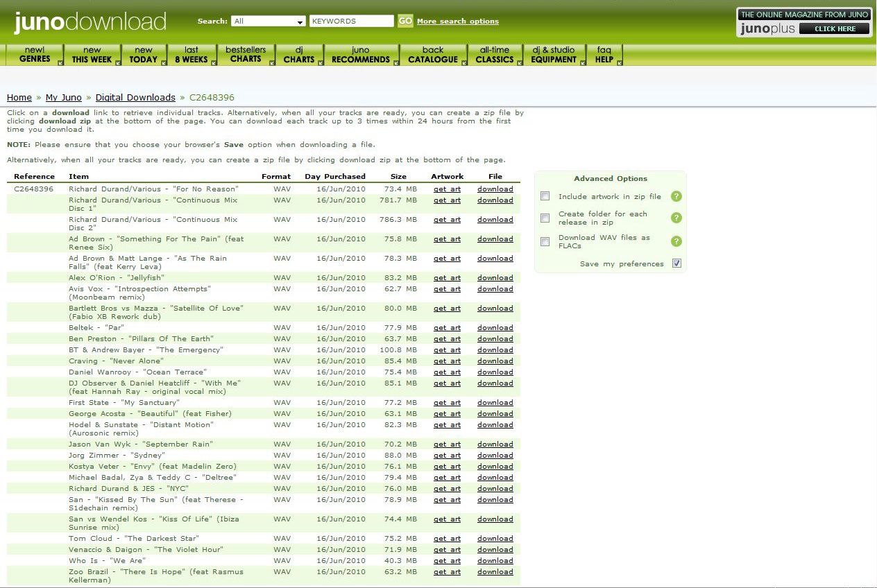Open FAQ Help tab

[x=604, y=55]
